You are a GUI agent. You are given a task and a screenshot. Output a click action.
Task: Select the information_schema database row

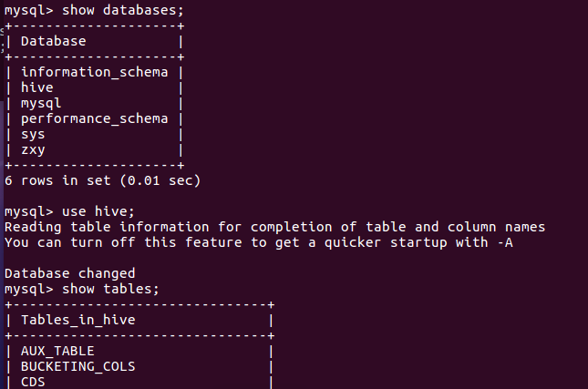click(x=94, y=72)
